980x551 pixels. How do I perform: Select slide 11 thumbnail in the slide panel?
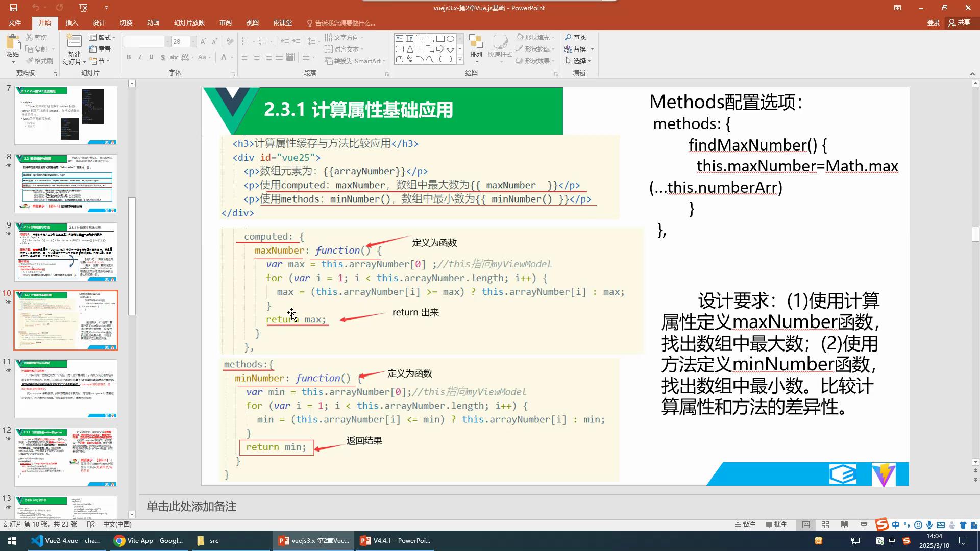click(x=66, y=388)
